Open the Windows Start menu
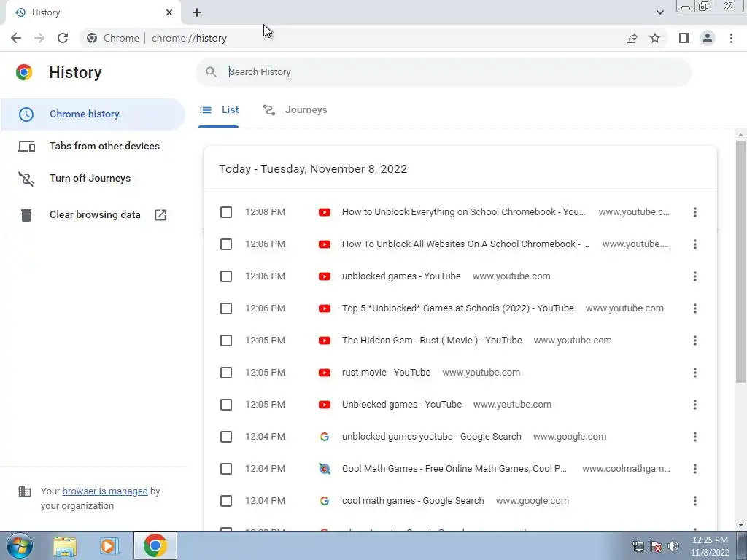The image size is (747, 560). coord(19,545)
